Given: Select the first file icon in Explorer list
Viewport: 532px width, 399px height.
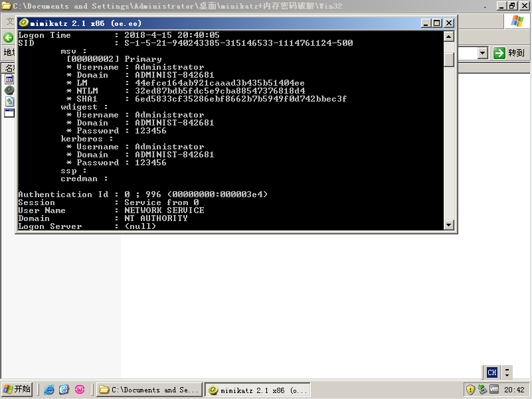Looking at the screenshot, I should pos(9,80).
